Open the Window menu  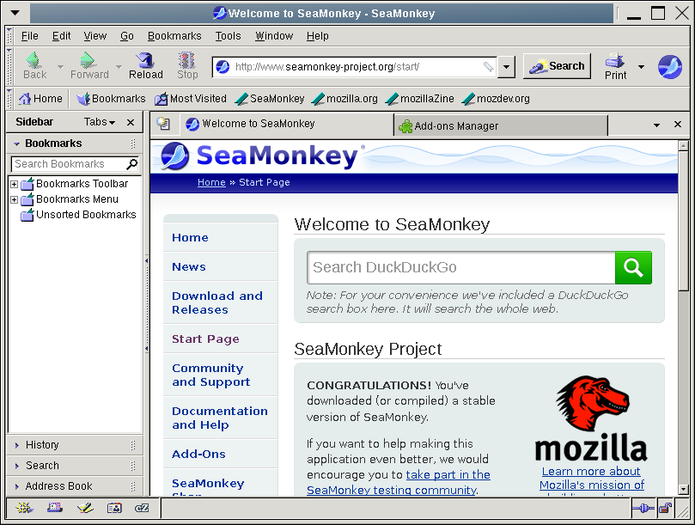[x=274, y=36]
